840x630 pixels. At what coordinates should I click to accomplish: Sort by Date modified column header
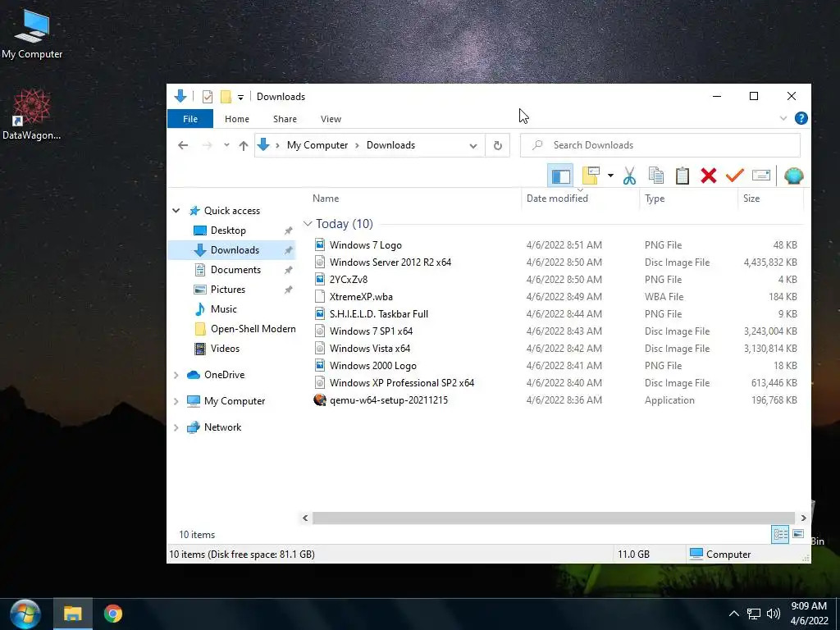(557, 199)
